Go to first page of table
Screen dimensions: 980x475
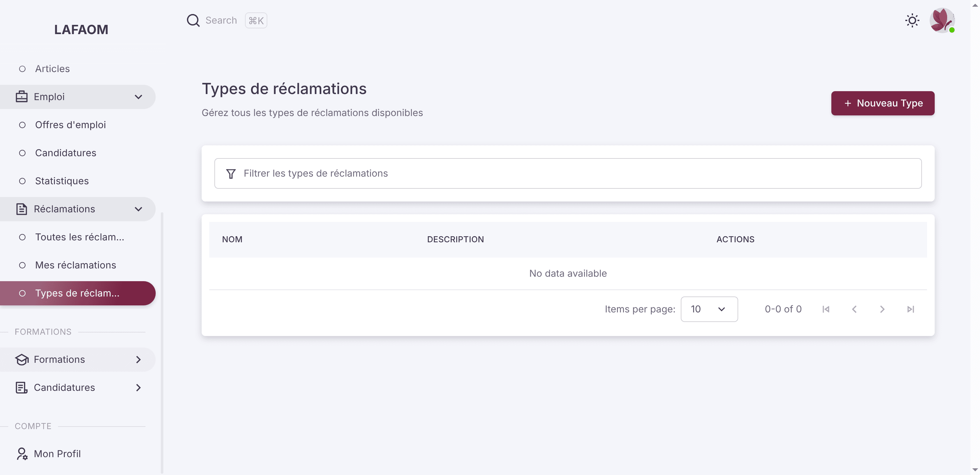(826, 309)
